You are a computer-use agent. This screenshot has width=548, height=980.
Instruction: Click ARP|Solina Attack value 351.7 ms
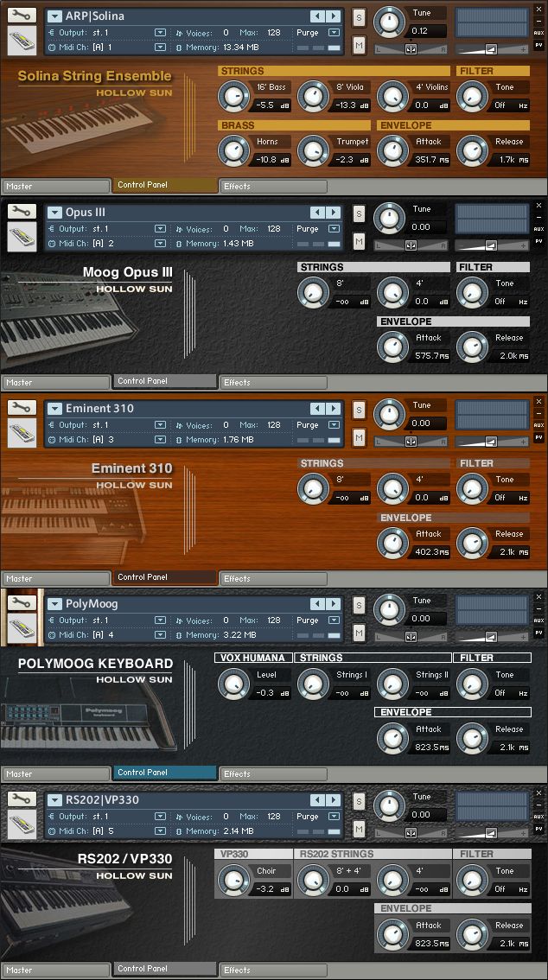pyautogui.click(x=432, y=160)
